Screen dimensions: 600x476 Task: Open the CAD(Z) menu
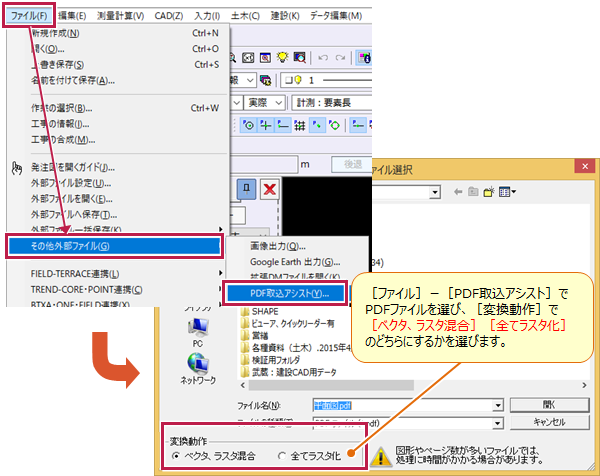[x=169, y=16]
